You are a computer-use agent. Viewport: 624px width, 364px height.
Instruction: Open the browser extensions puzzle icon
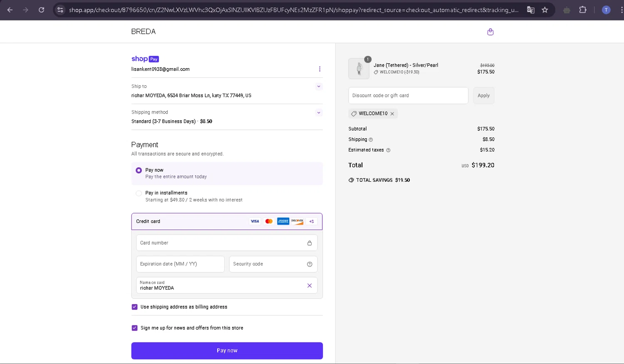click(x=583, y=10)
